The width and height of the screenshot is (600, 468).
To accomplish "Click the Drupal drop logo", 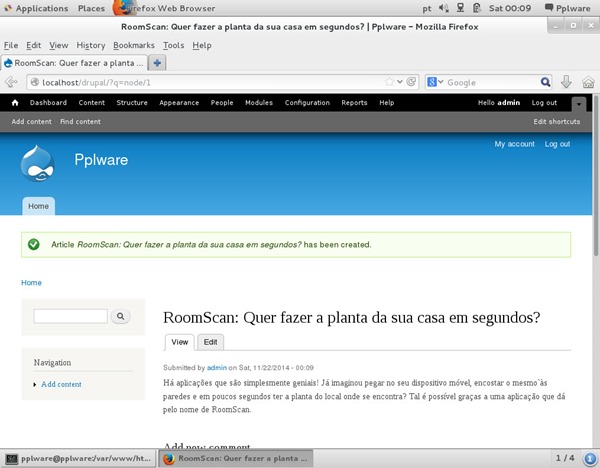I will pos(37,163).
